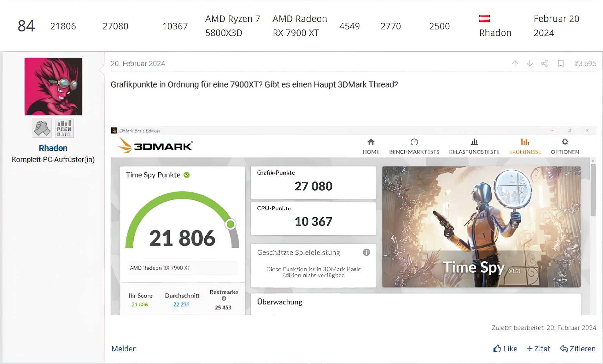This screenshot has width=603, height=364.
Task: Click the 3DMark app icon in the title bar
Action: 114,130
